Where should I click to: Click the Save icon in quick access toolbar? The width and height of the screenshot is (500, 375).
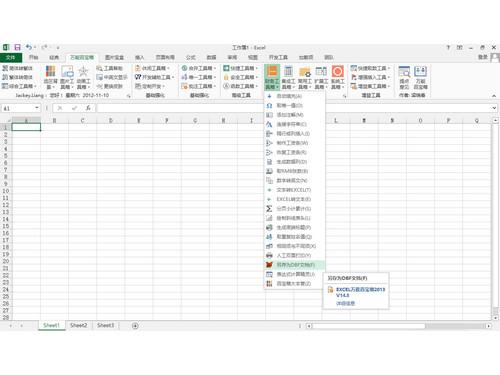coord(17,47)
